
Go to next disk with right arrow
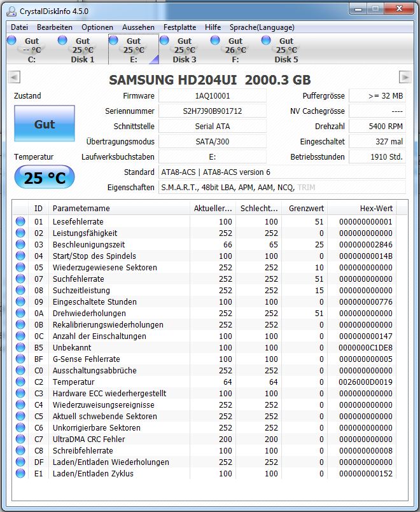[405, 78]
